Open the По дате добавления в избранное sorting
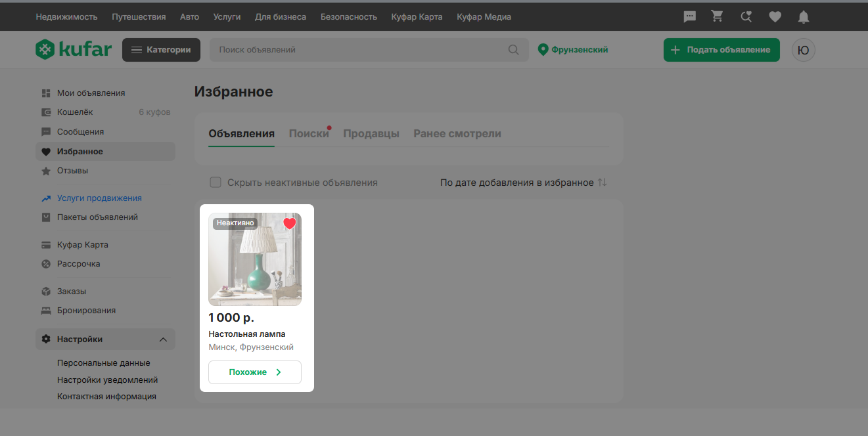Screen dimensions: 868x436 (517, 183)
